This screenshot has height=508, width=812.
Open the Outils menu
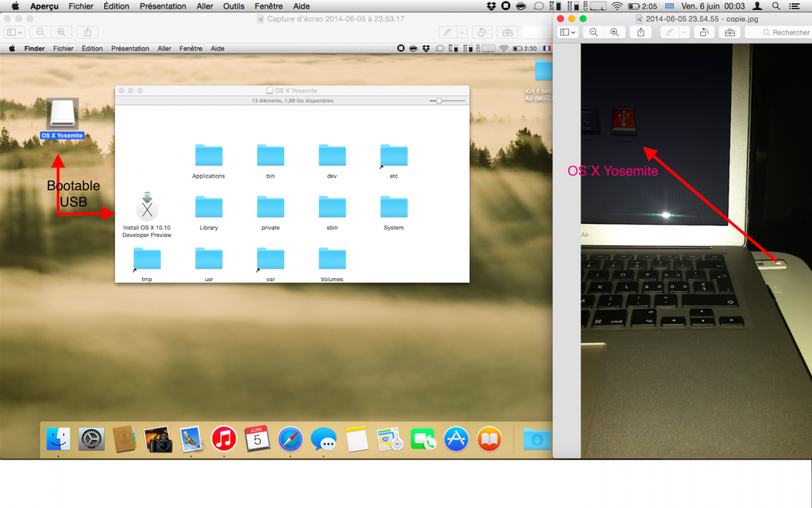tap(234, 6)
